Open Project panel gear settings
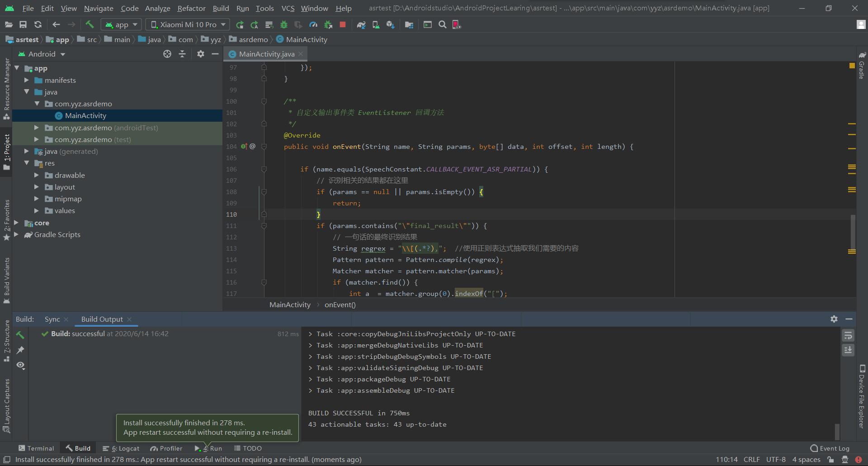Viewport: 868px width, 466px height. (x=201, y=54)
